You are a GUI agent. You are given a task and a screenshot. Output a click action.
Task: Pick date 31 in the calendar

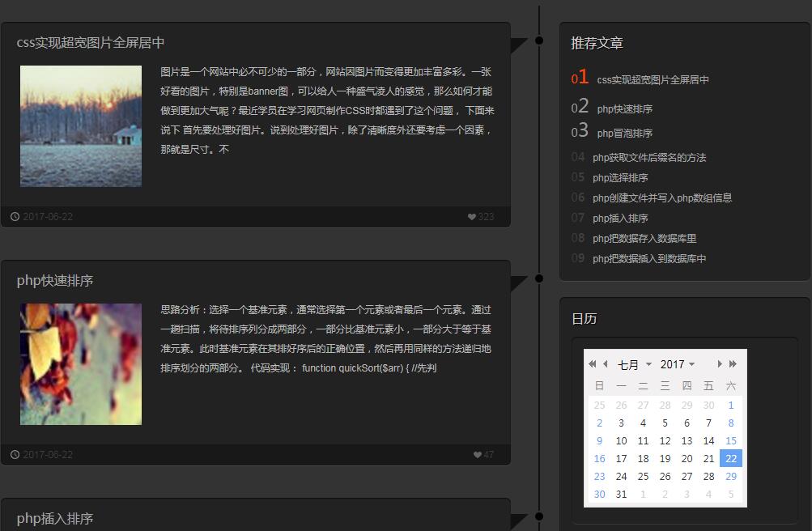[621, 495]
